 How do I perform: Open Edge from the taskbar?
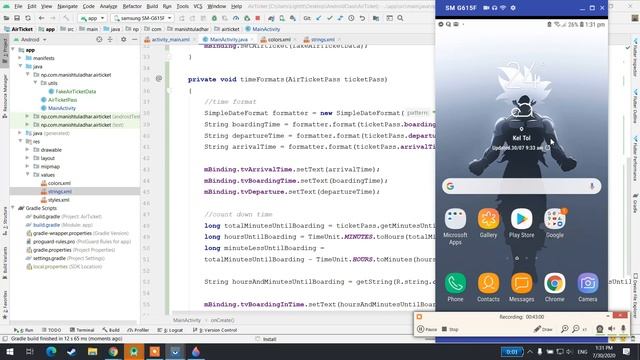pyautogui.click(x=51, y=351)
